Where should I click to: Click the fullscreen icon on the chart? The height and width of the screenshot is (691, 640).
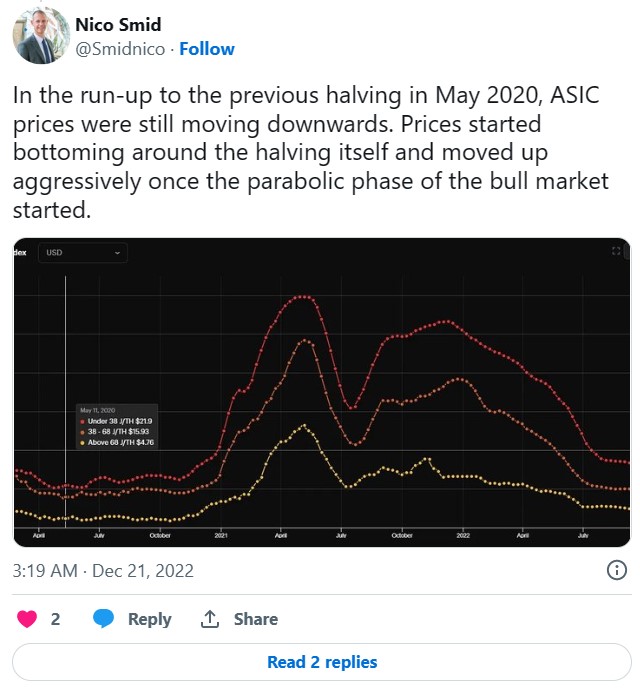(616, 251)
